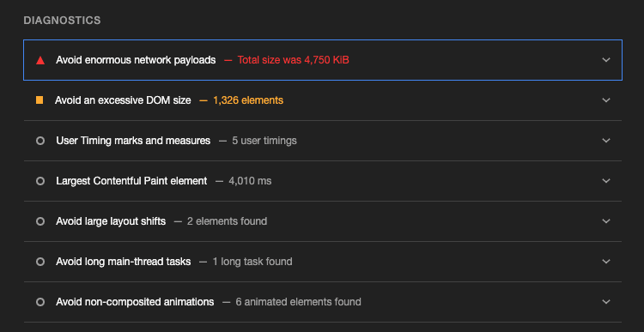Click the '2 elements found' value
644x332 pixels.
click(228, 221)
